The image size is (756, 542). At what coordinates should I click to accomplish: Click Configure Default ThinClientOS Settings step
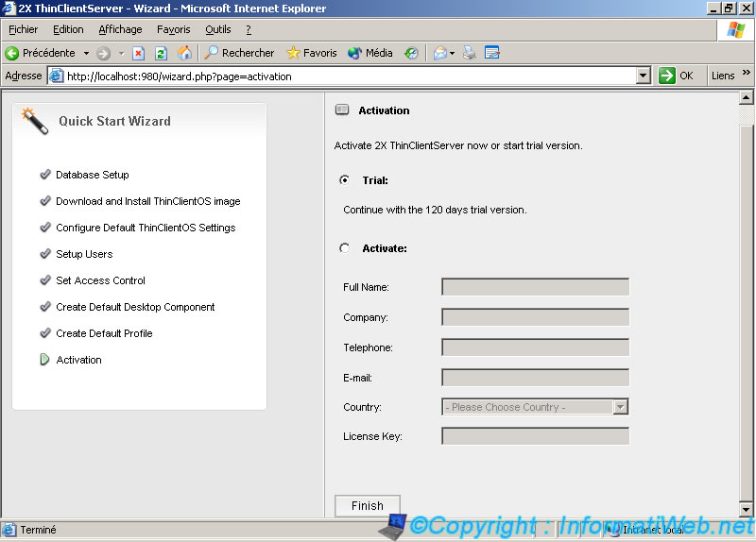pos(146,228)
